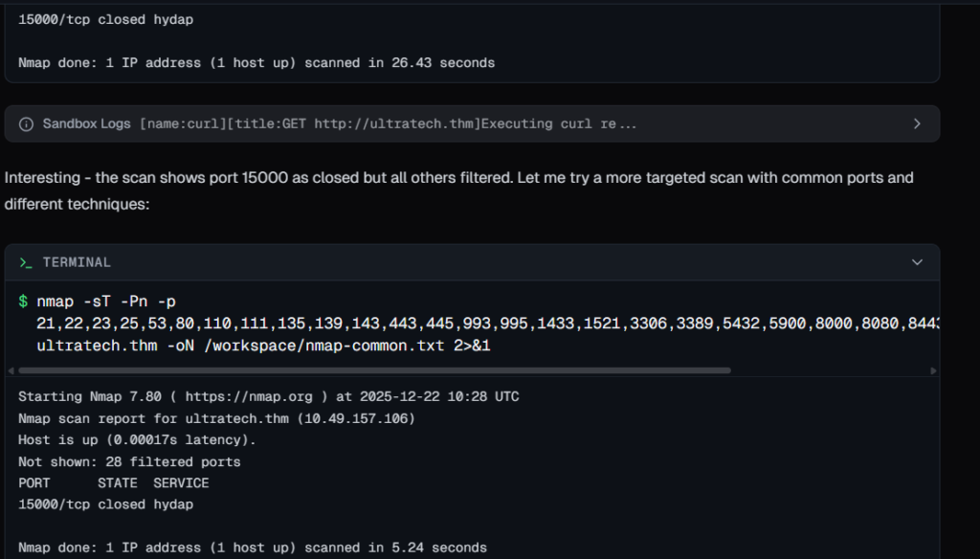Expand Sandbox Logs with the right chevron
The height and width of the screenshot is (559, 980).
tap(917, 123)
